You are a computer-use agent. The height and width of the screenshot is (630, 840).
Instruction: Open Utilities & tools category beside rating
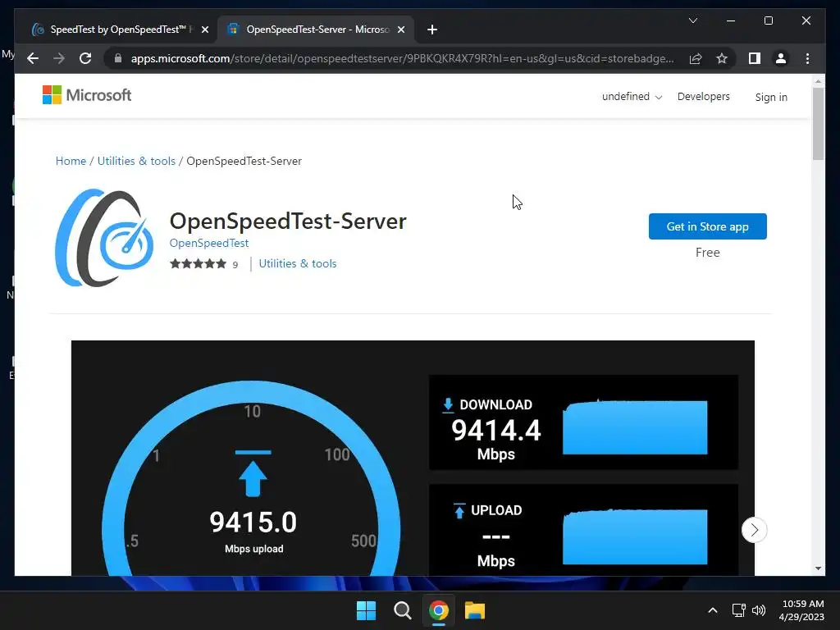(x=297, y=263)
